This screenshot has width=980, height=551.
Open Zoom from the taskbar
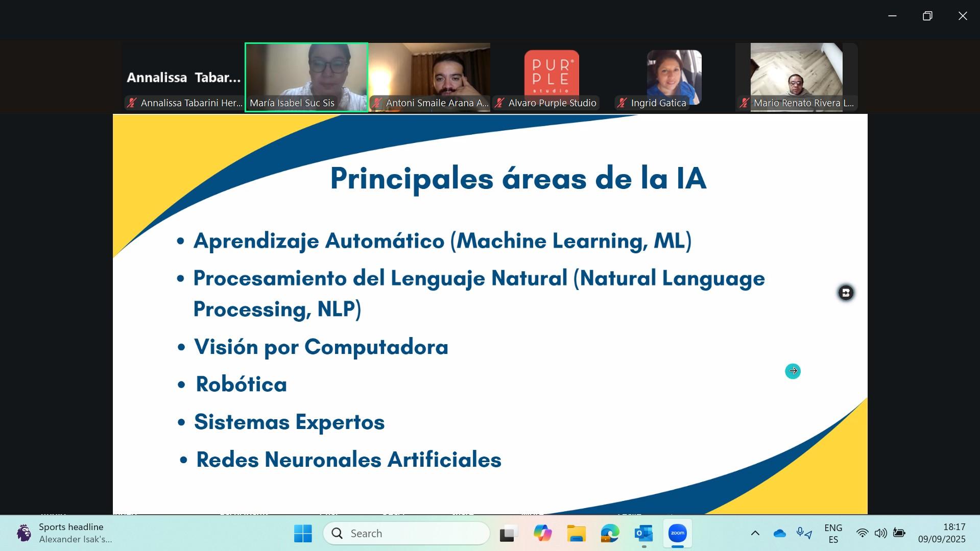(677, 533)
